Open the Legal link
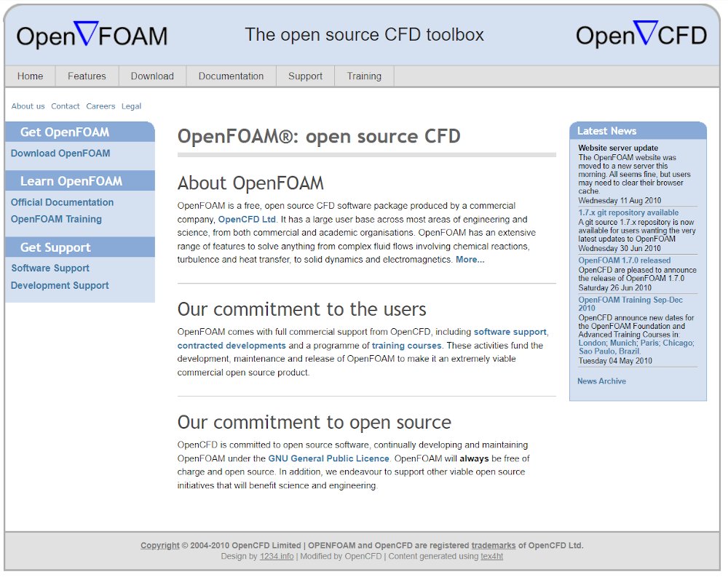The image size is (728, 577). (x=131, y=106)
